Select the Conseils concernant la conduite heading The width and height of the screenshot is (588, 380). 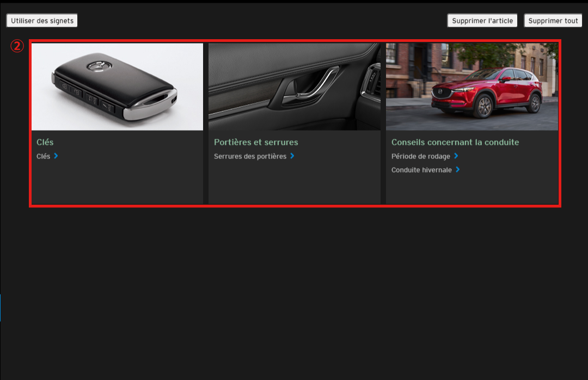pyautogui.click(x=455, y=142)
